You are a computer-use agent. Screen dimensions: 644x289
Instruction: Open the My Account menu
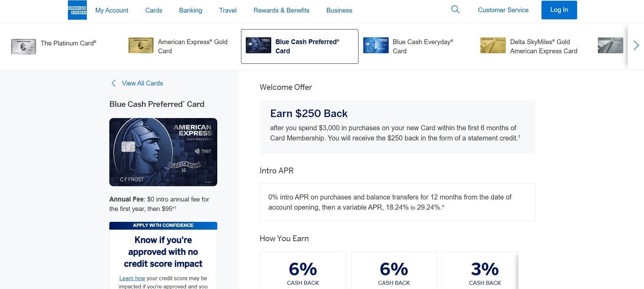(x=112, y=11)
